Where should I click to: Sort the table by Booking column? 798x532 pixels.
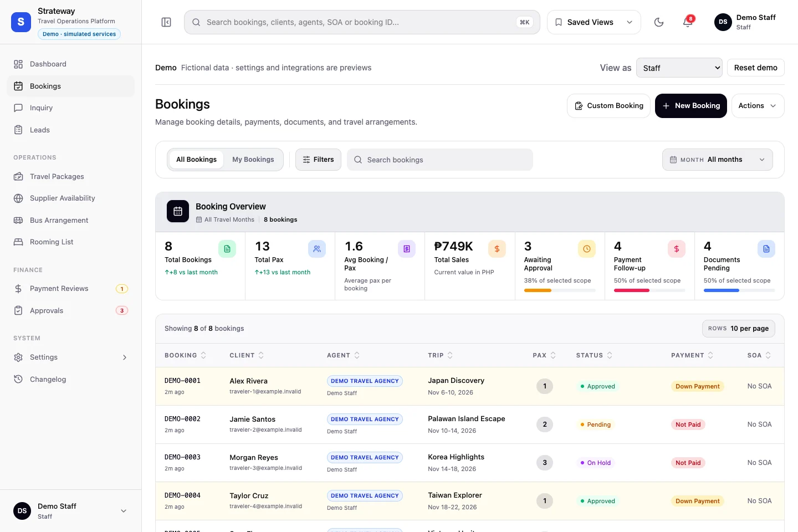(185, 355)
